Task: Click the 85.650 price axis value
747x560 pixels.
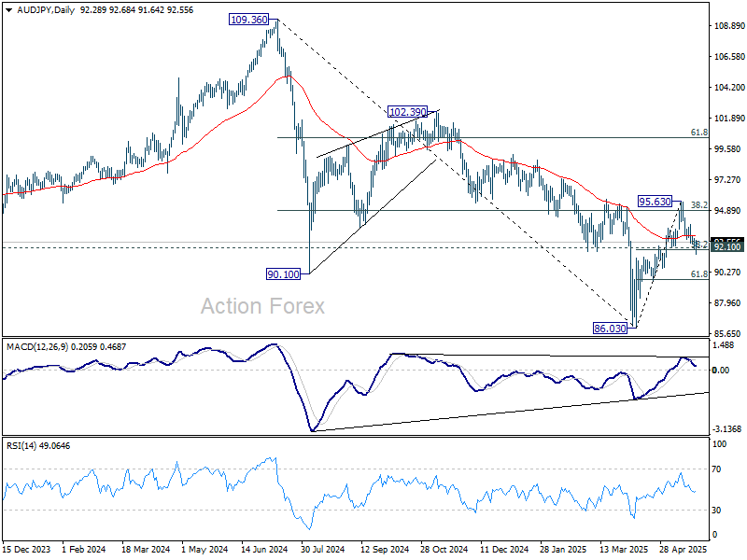Action: pyautogui.click(x=729, y=334)
